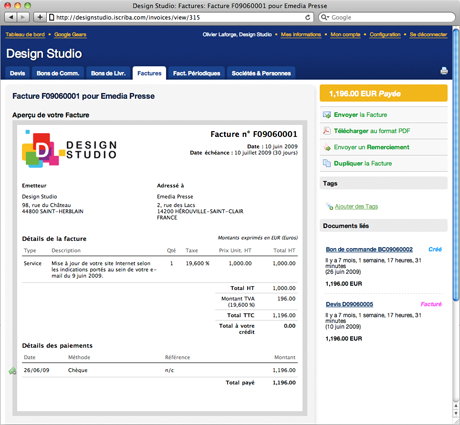The width and height of the screenshot is (460, 425).
Task: Open the Devis D09060005 link
Action: pyautogui.click(x=349, y=304)
